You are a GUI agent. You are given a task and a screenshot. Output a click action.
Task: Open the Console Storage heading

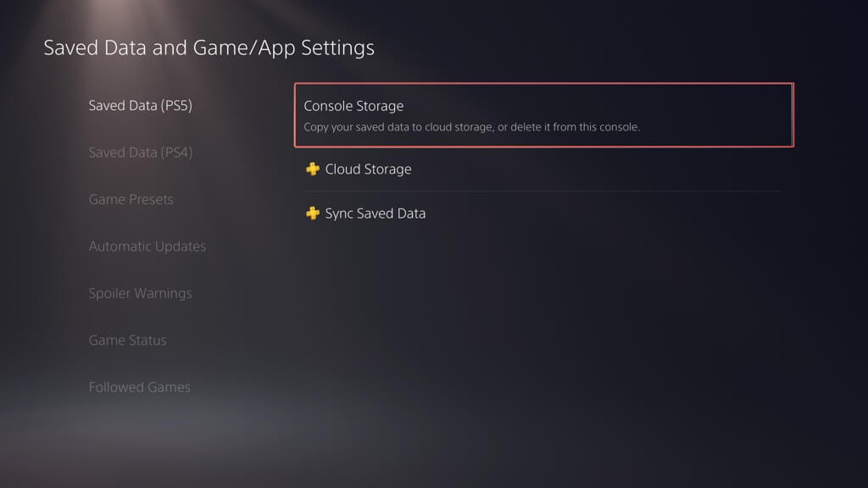coord(353,107)
